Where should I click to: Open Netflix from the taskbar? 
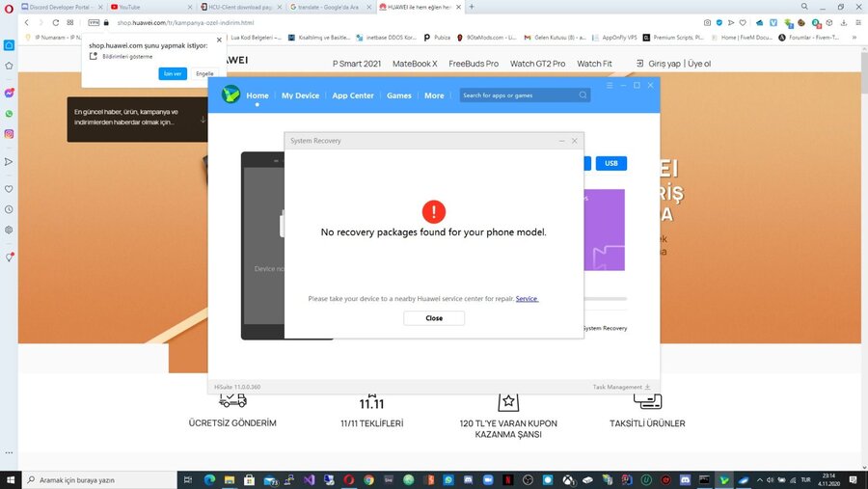click(x=507, y=479)
